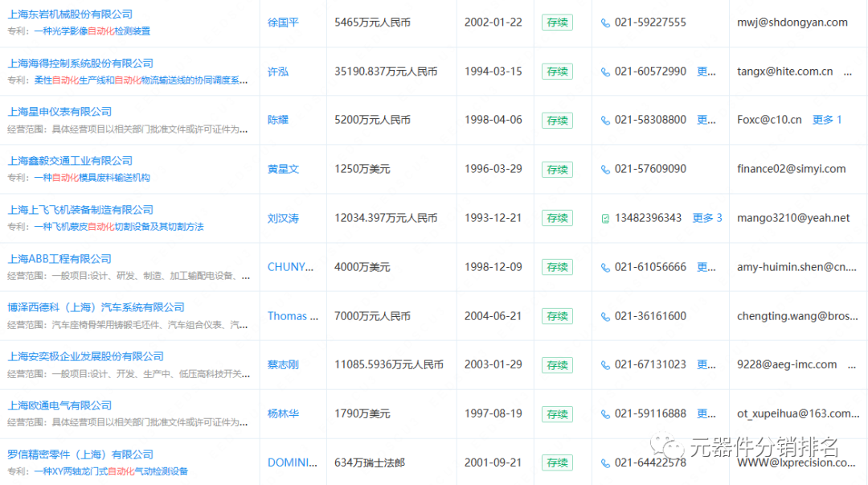Image resolution: width=868 pixels, height=485 pixels.
Task: Expand more phones after 021-58308800
Action: [x=706, y=120]
